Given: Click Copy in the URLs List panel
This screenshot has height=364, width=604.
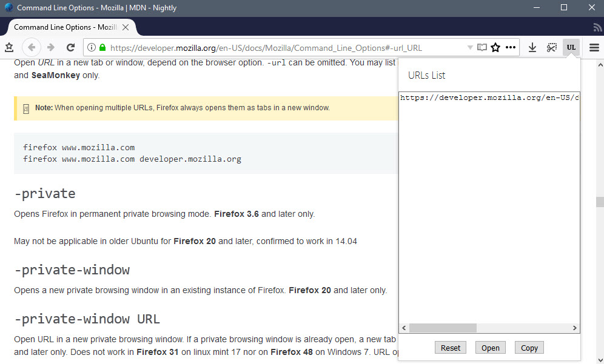Looking at the screenshot, I should pyautogui.click(x=529, y=348).
